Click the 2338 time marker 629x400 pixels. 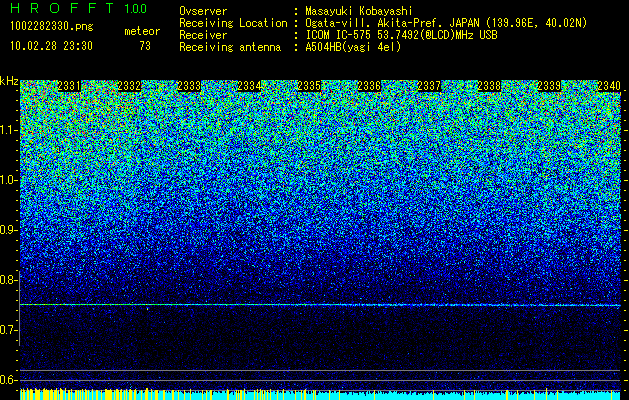[489, 86]
